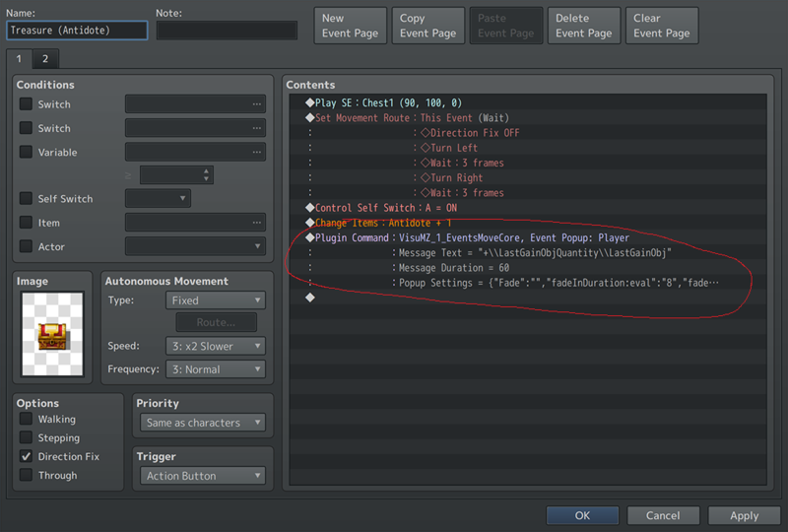The width and height of the screenshot is (788, 532).
Task: Open the Variable condition picker ellipsis
Action: 256,152
